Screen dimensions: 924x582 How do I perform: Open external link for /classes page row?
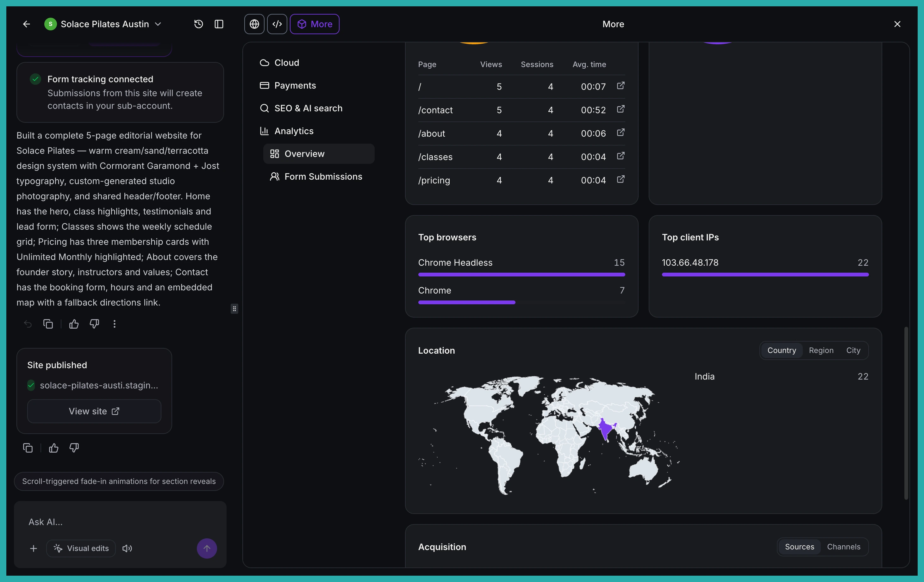pos(621,156)
